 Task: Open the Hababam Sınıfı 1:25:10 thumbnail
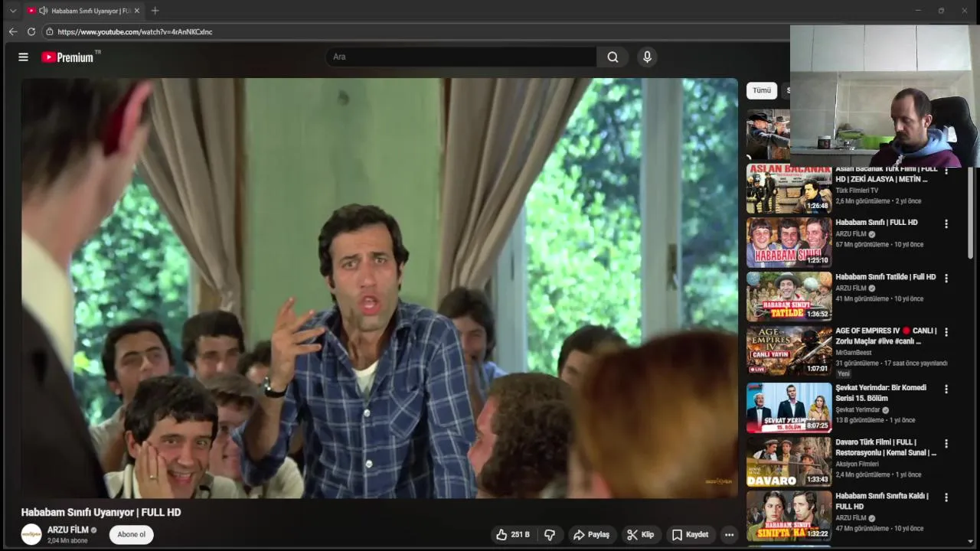click(789, 243)
